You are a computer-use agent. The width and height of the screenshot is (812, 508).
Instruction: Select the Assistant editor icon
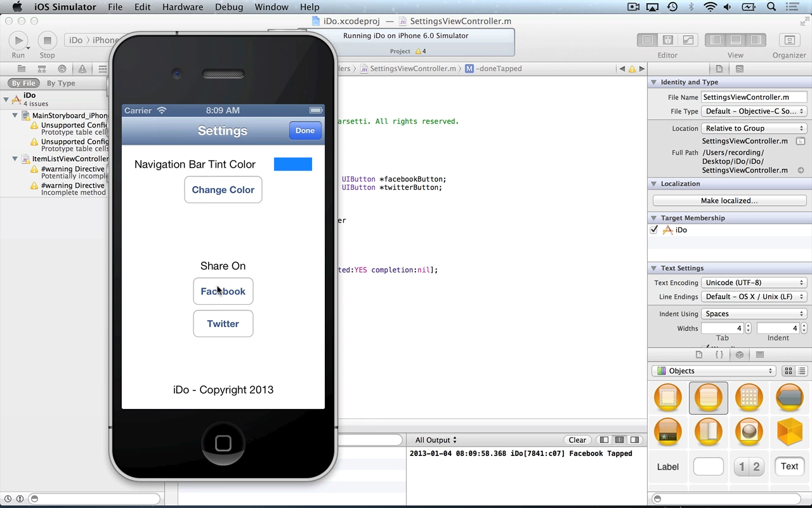(667, 40)
